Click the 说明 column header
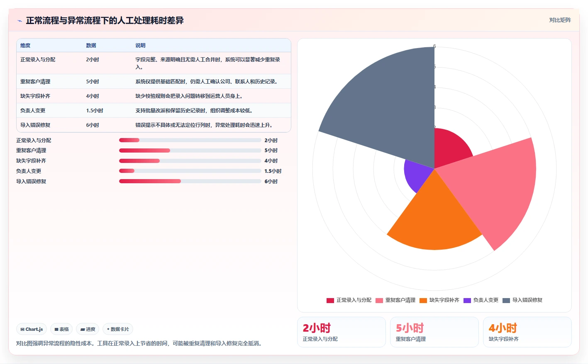 pos(140,46)
